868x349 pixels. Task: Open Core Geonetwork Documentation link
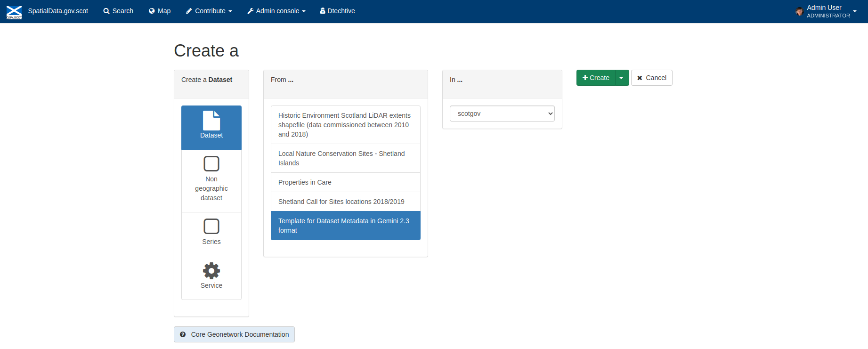pyautogui.click(x=234, y=334)
